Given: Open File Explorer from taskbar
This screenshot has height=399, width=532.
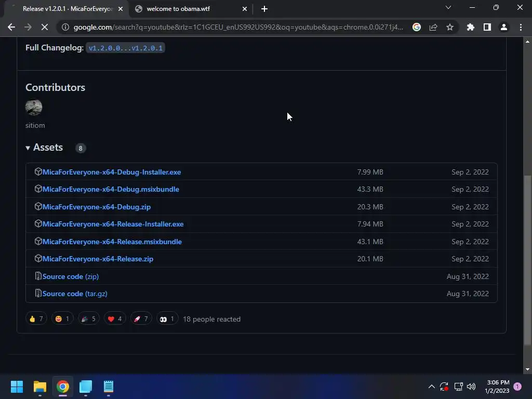Looking at the screenshot, I should tap(39, 387).
